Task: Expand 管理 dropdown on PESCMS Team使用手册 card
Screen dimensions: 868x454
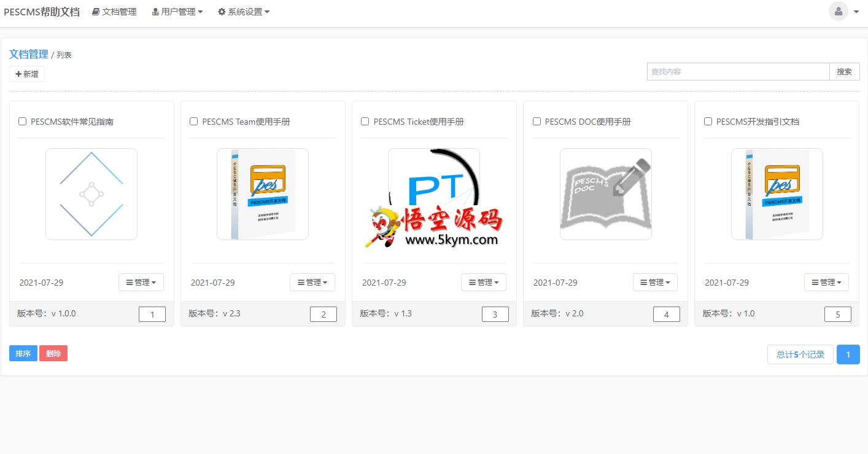Action: (312, 283)
